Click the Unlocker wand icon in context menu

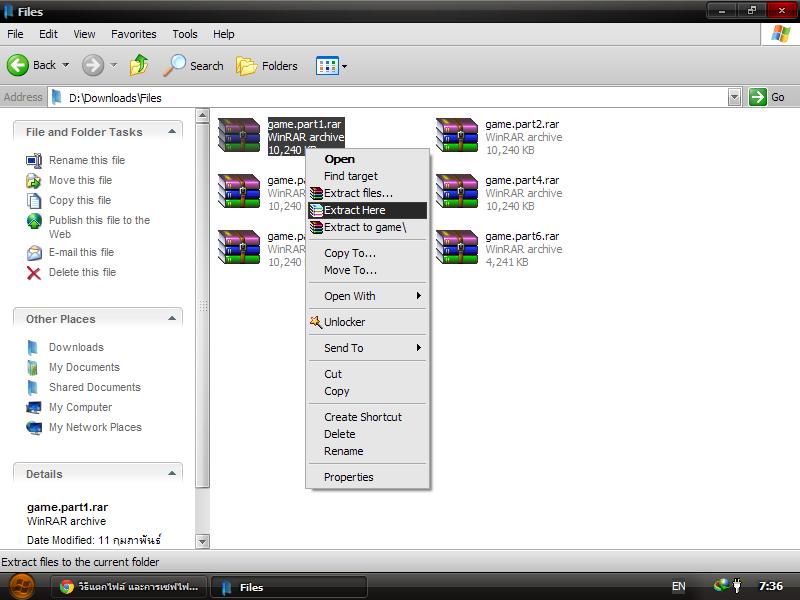(316, 322)
